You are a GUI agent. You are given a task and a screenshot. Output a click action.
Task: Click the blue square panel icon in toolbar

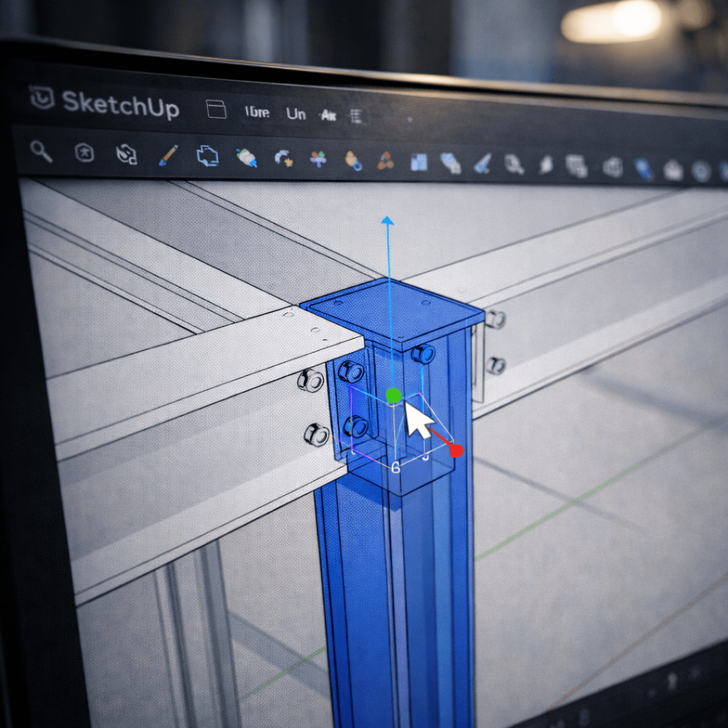point(419,162)
